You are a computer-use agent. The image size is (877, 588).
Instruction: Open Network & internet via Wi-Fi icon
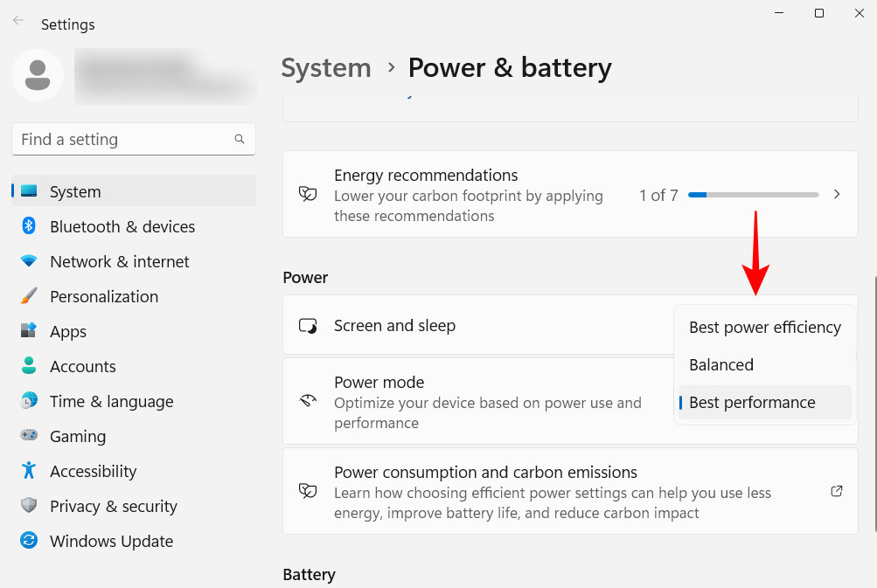(x=29, y=261)
